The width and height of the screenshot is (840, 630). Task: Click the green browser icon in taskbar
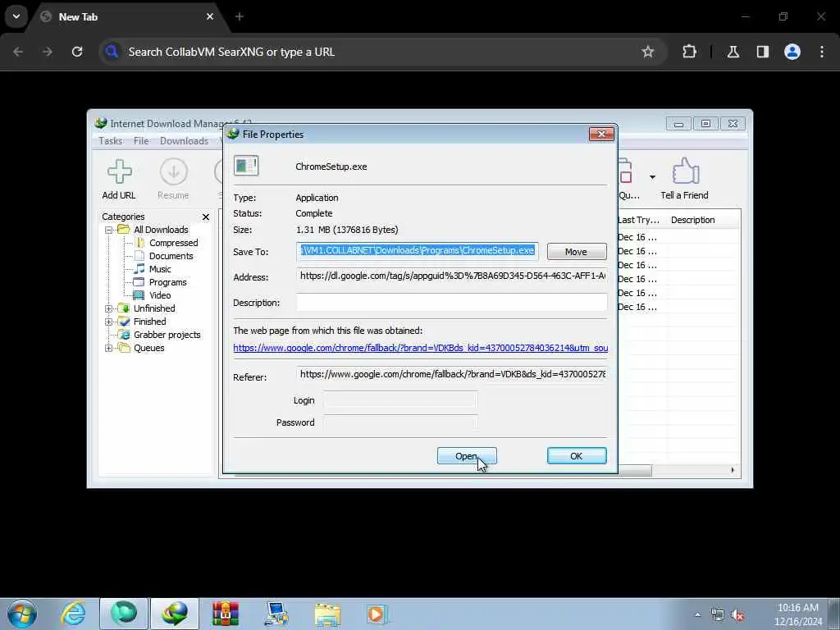coord(124,614)
